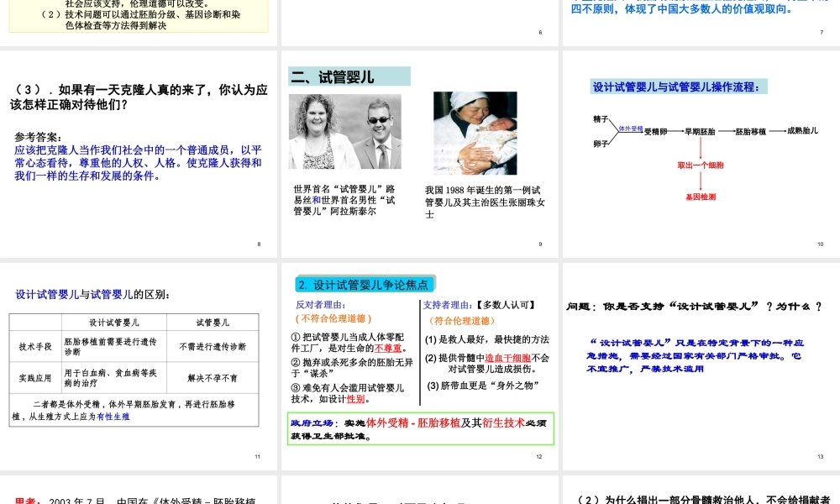Click the photo of doctor holding baby

point(475,133)
